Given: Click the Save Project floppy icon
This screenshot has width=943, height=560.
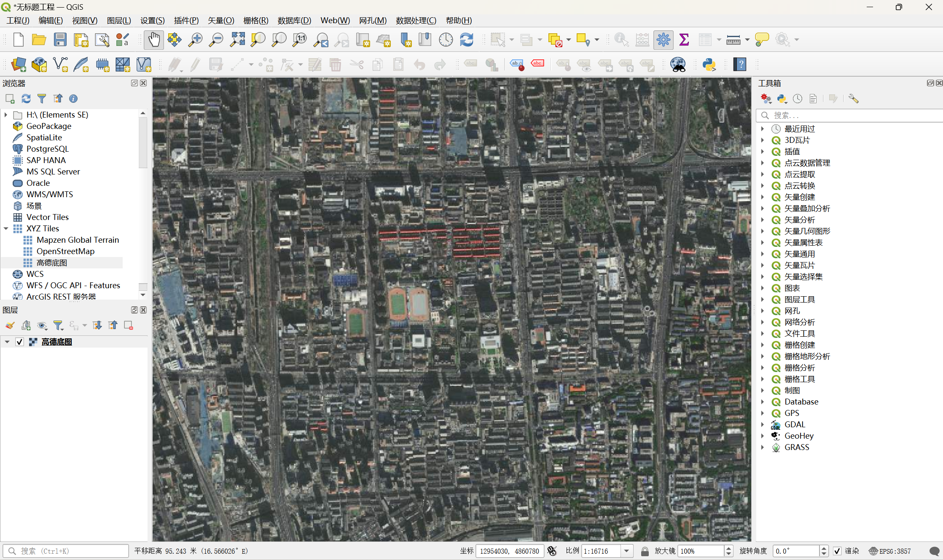Looking at the screenshot, I should click(60, 40).
